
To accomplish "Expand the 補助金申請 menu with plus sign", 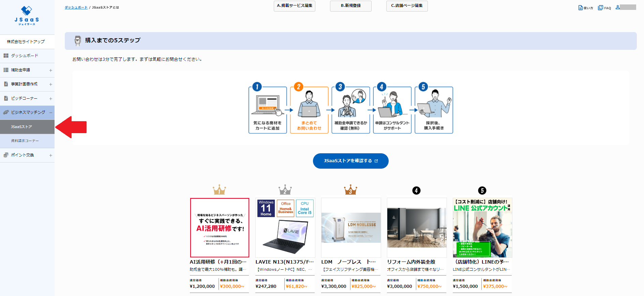I will point(51,70).
